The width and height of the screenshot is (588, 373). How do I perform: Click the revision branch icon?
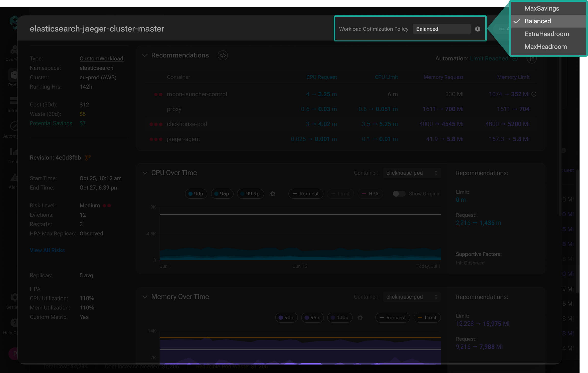click(88, 158)
